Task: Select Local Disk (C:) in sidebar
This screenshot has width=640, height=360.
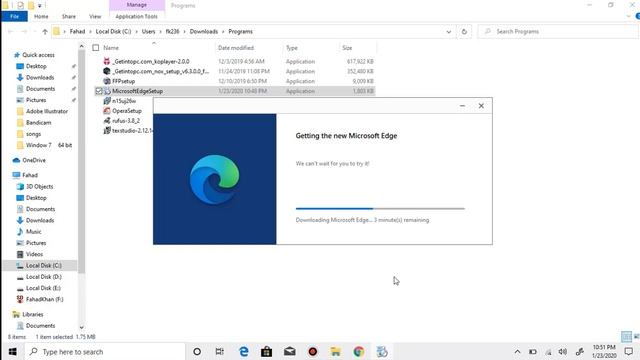Action: pyautogui.click(x=44, y=265)
